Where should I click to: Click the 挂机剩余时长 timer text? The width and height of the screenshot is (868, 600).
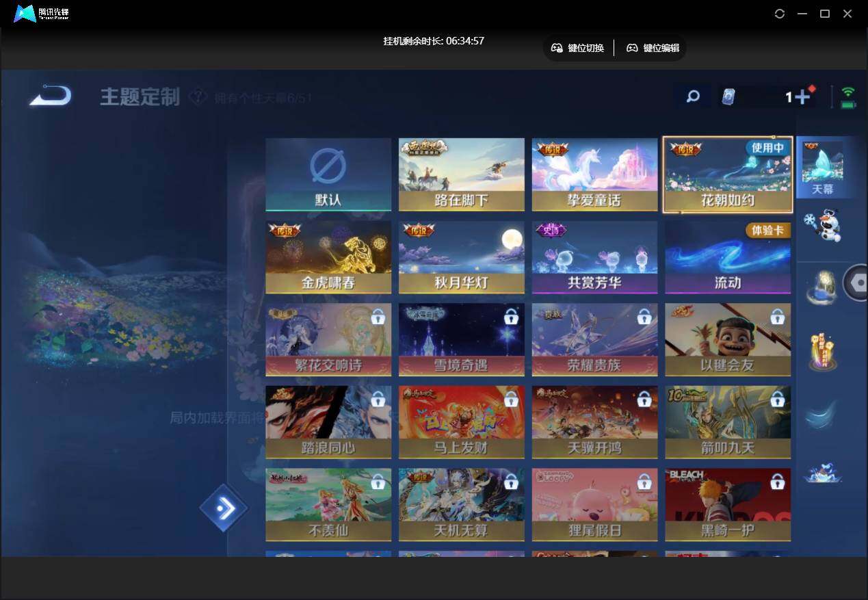click(434, 41)
